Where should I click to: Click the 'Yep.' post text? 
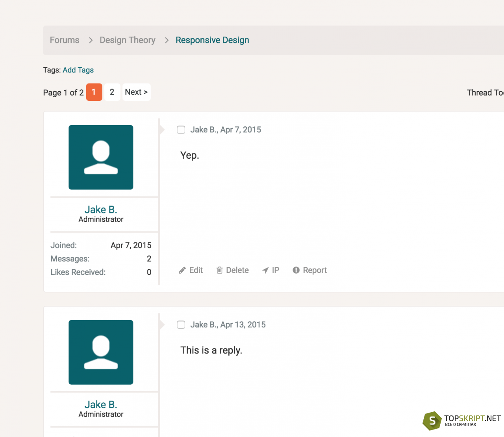point(190,155)
